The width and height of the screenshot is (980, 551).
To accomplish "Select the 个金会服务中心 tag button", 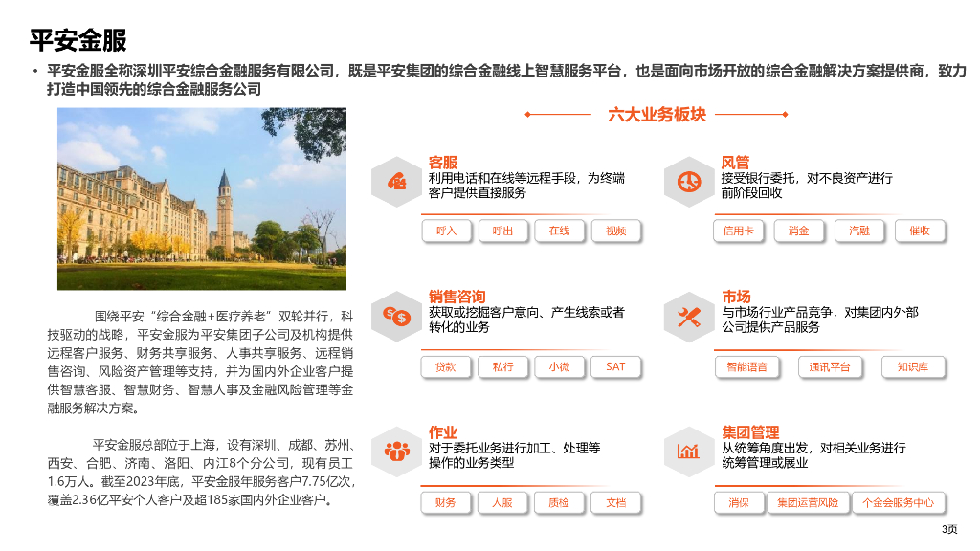I will pyautogui.click(x=898, y=503).
